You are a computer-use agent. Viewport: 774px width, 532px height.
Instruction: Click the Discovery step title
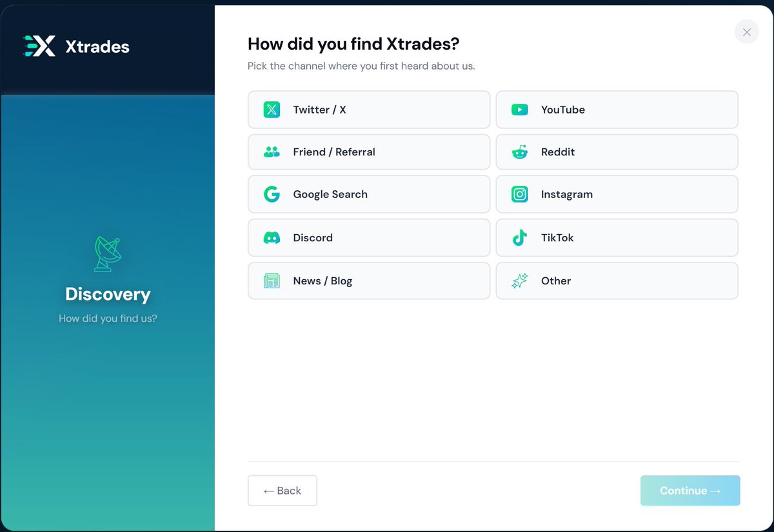[108, 294]
